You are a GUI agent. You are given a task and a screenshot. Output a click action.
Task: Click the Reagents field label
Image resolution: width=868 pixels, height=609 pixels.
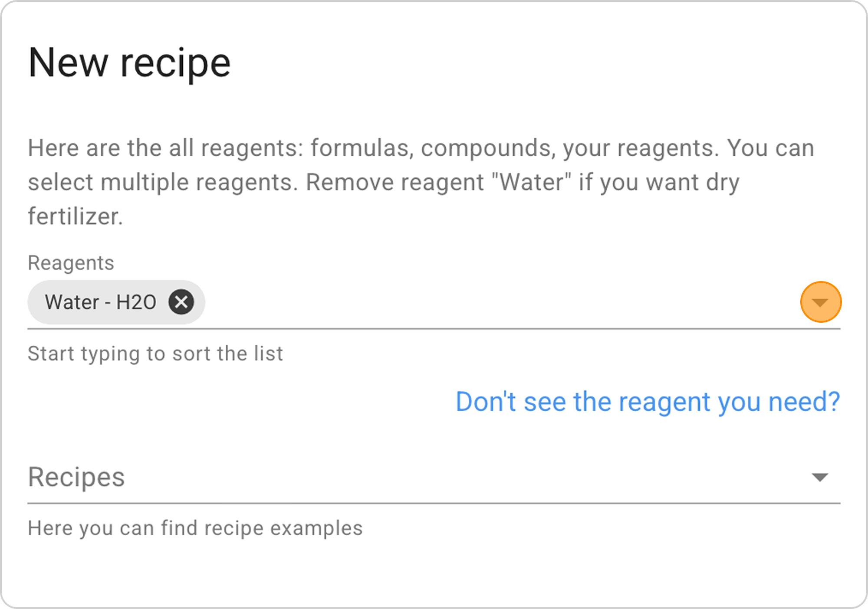71,263
